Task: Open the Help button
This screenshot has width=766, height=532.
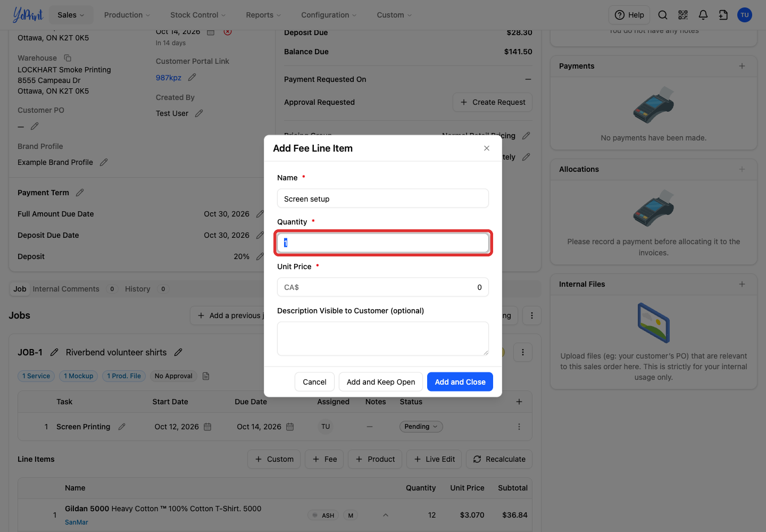Action: pos(629,15)
